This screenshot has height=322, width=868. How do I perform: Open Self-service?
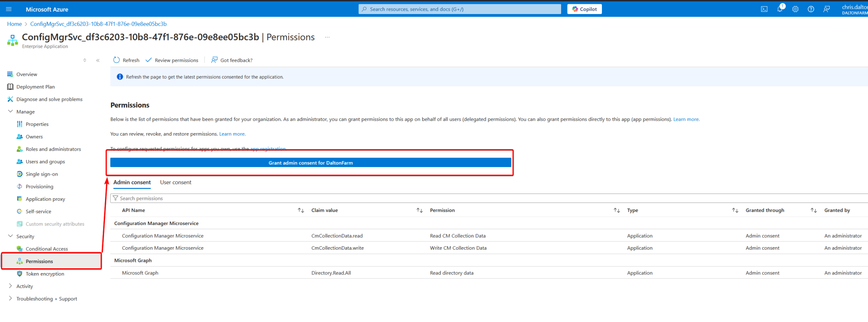[x=38, y=211]
